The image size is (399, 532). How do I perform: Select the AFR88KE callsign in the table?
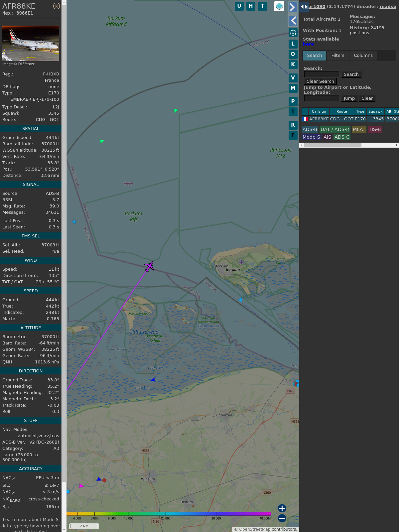tap(319, 119)
